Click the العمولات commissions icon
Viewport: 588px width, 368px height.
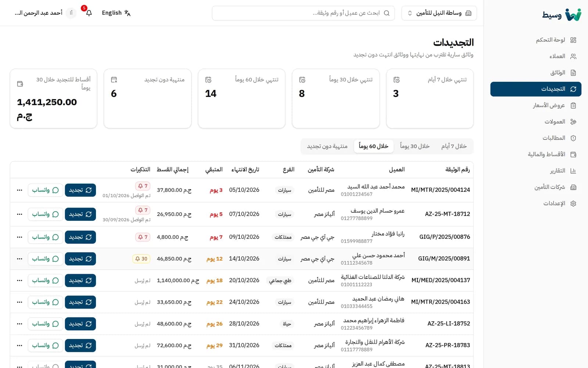pos(573,121)
